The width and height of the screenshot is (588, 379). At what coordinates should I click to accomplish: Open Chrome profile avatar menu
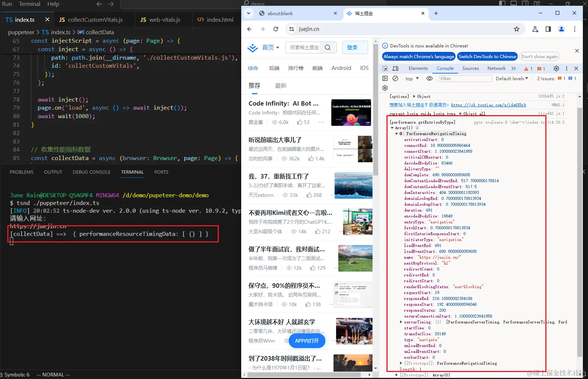point(562,29)
